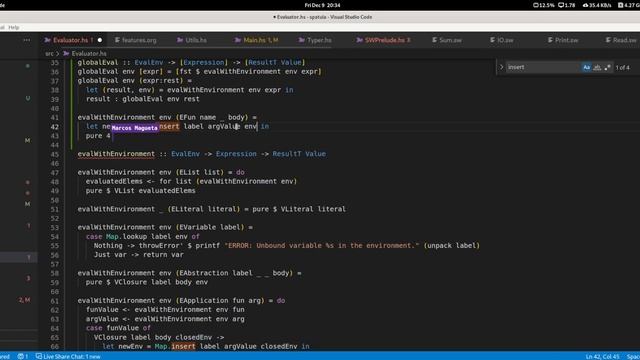
Task: Click the highlighted 'insert' on line 66
Action: click(x=183, y=346)
